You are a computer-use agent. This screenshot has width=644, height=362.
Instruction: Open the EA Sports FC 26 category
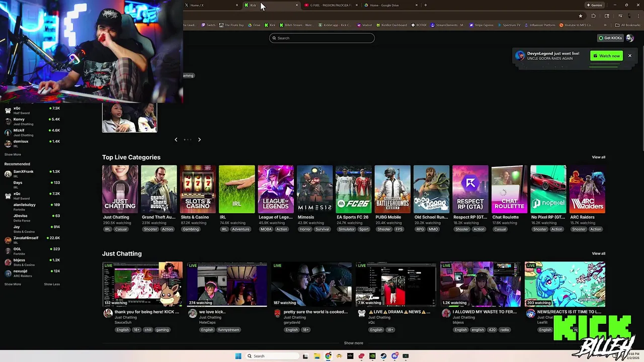(354, 189)
